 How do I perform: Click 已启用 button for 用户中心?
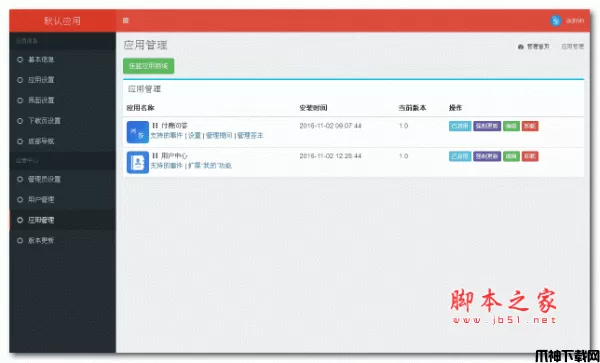460,156
